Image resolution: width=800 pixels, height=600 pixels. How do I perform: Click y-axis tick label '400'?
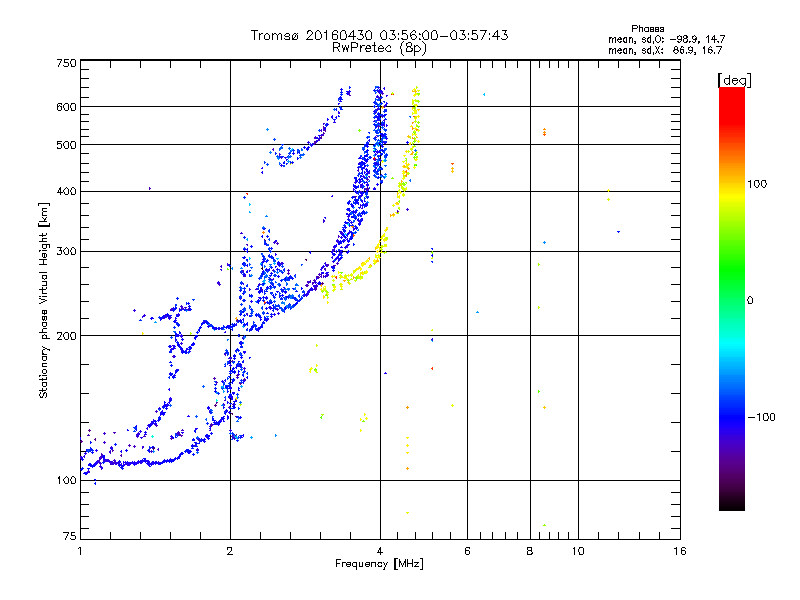tap(66, 192)
